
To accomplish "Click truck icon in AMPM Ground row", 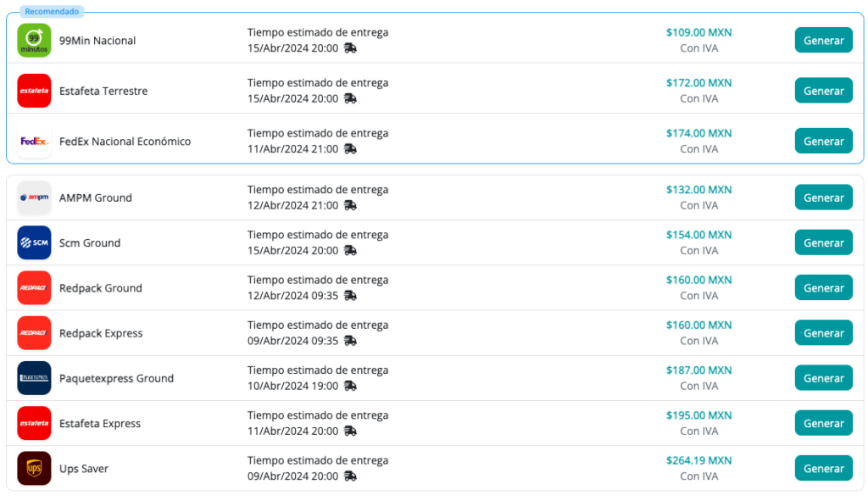I will coord(350,205).
